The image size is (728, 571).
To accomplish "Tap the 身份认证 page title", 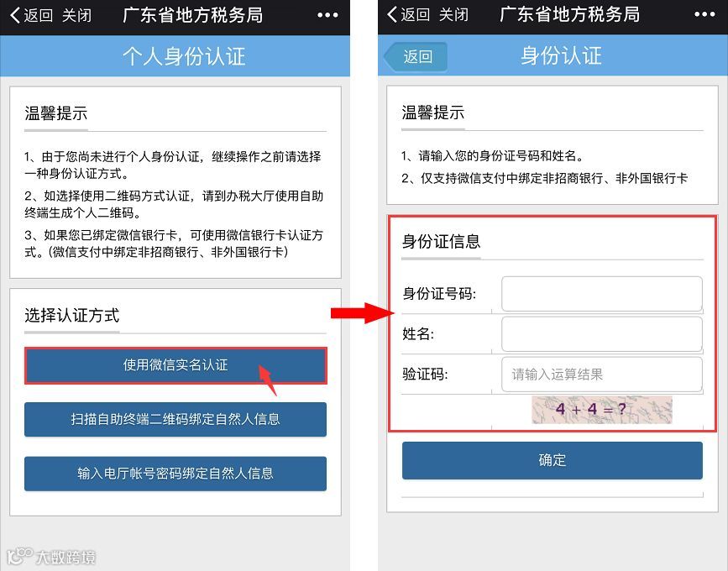I will (x=561, y=55).
